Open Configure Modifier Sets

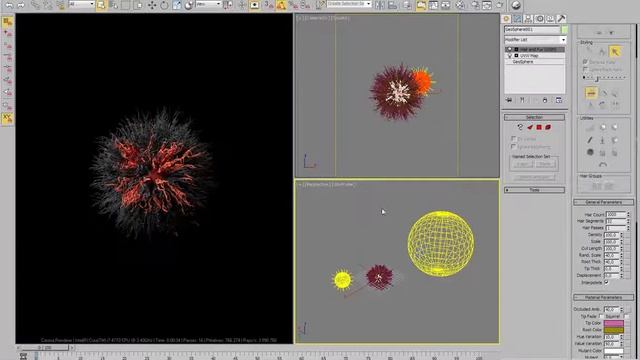click(559, 100)
